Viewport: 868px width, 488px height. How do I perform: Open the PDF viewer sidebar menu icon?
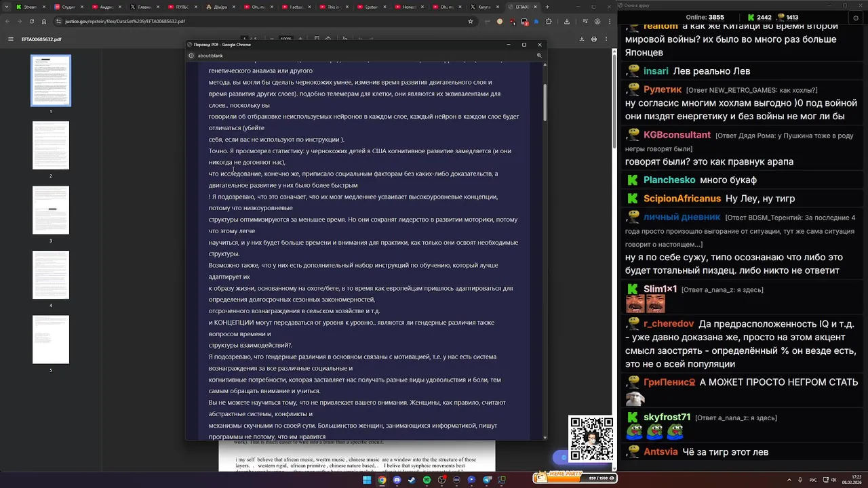pos(10,39)
